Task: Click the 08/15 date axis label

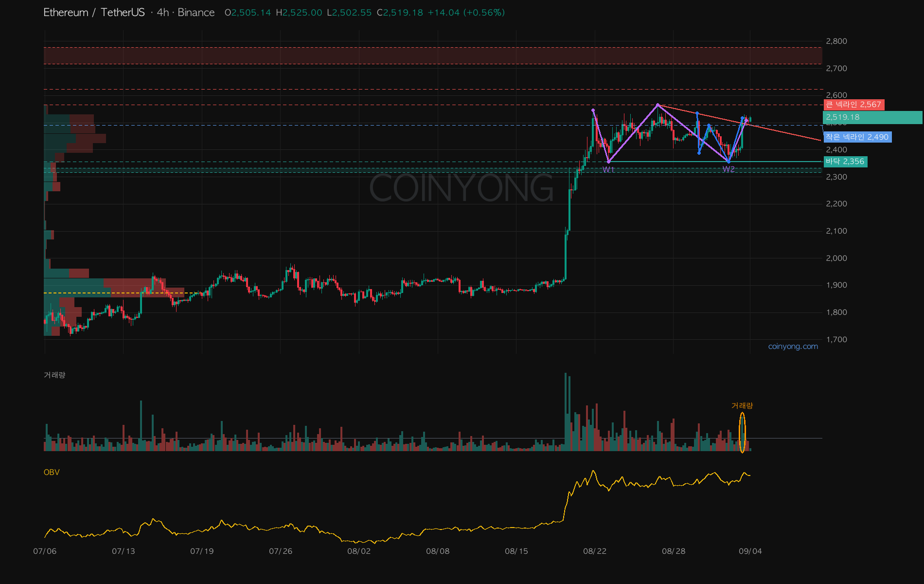Action: [x=516, y=551]
